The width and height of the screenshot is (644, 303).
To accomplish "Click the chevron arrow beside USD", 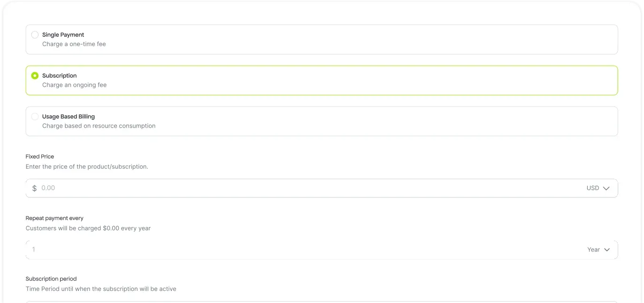I will click(606, 188).
